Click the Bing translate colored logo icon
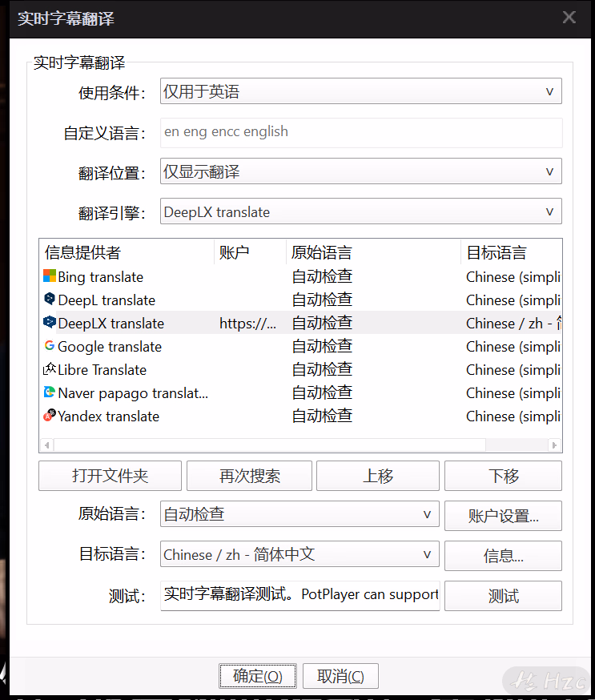This screenshot has width=595, height=700. [x=50, y=276]
